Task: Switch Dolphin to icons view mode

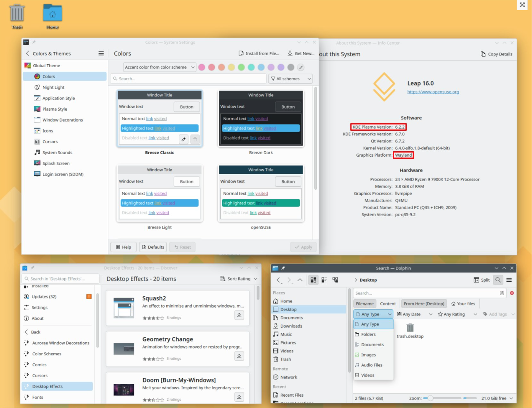Action: click(313, 280)
